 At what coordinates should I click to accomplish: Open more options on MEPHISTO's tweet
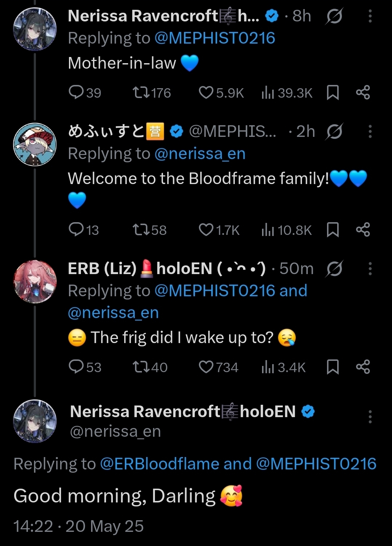point(370,132)
